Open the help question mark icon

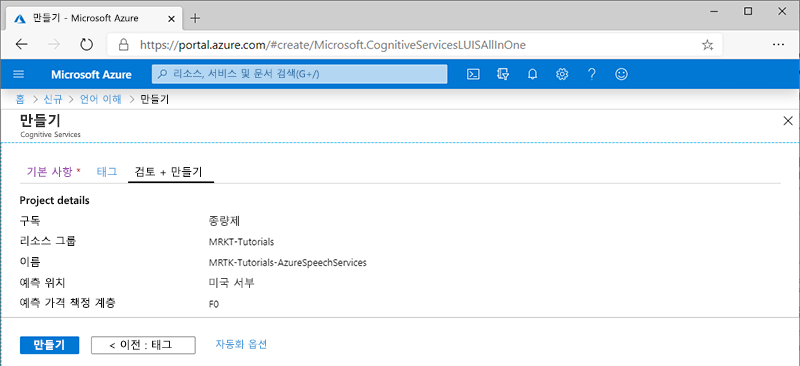(591, 75)
